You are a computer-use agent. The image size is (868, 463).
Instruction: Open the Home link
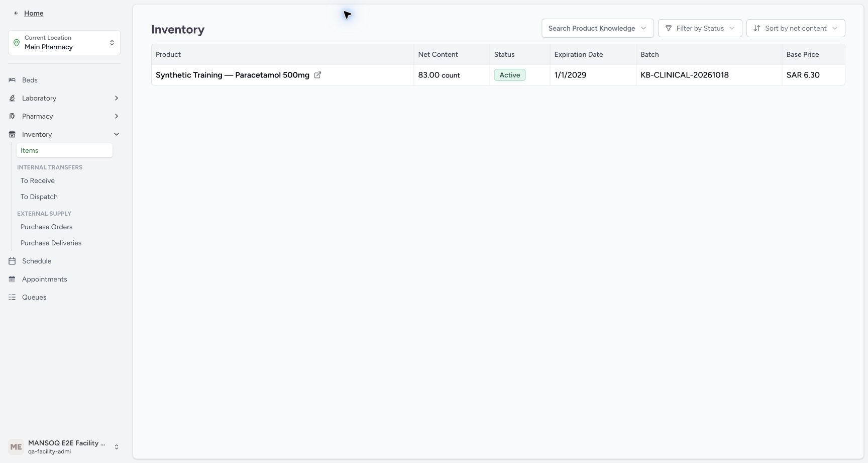pyautogui.click(x=34, y=13)
